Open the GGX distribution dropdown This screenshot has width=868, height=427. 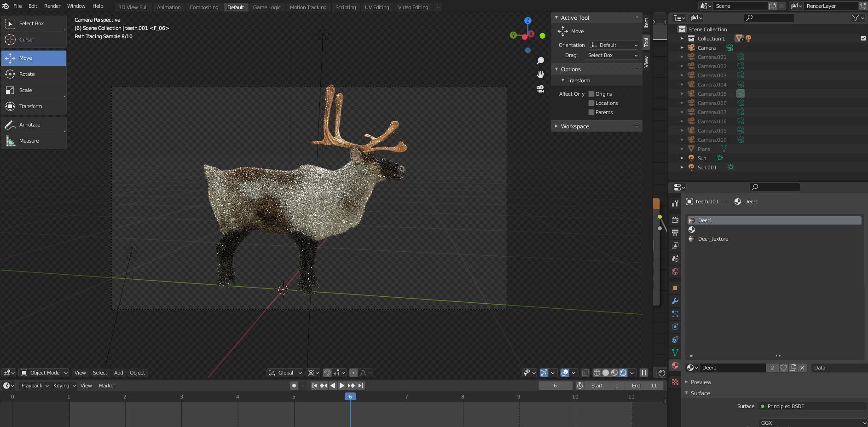click(813, 423)
